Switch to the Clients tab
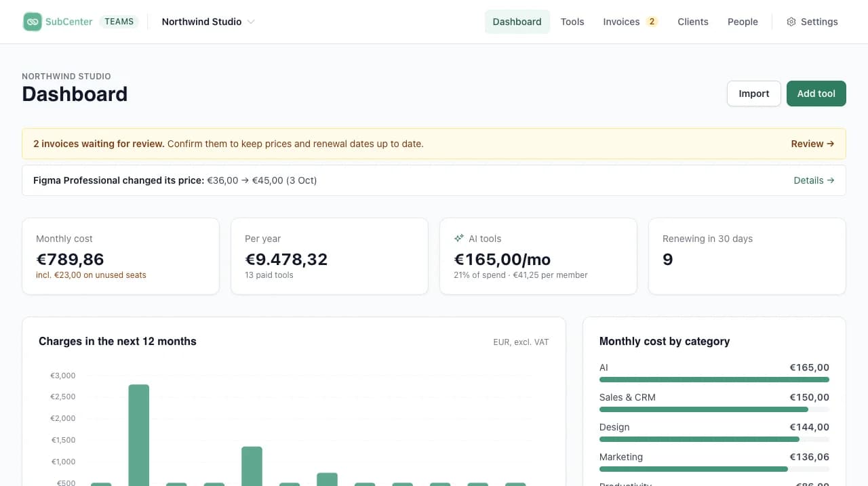 pyautogui.click(x=693, y=22)
